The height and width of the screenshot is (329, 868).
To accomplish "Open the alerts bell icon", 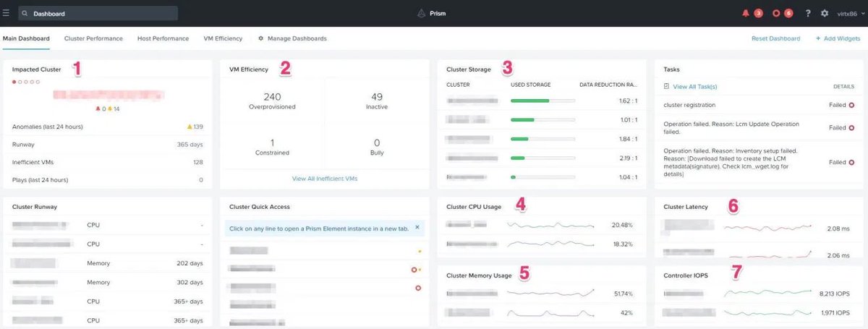I will click(x=746, y=13).
